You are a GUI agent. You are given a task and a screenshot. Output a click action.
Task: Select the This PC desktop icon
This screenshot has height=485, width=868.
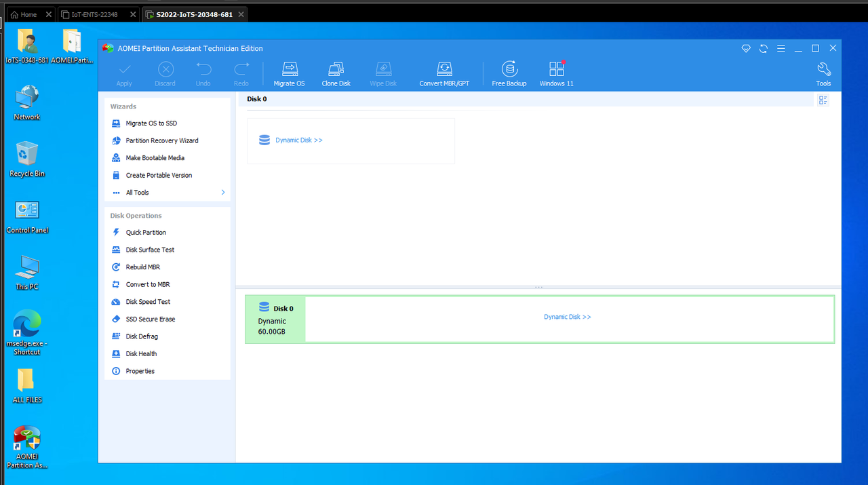tap(27, 273)
